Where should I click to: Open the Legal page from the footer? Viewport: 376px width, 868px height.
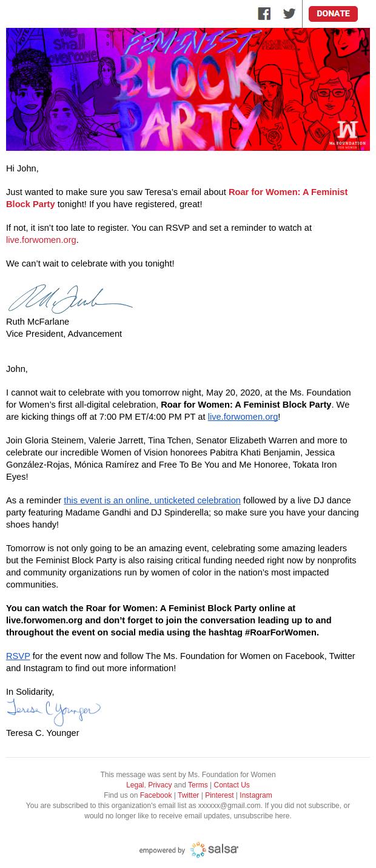135,785
